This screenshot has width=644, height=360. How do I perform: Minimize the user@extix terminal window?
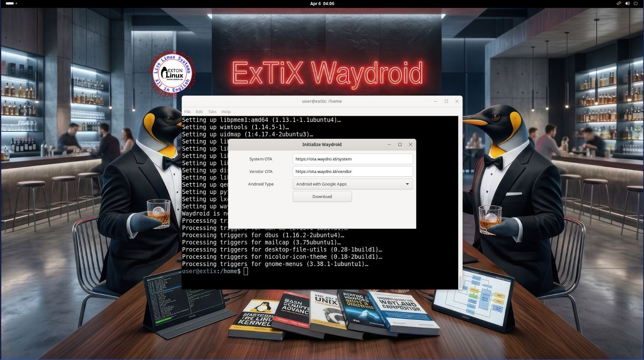(436, 101)
